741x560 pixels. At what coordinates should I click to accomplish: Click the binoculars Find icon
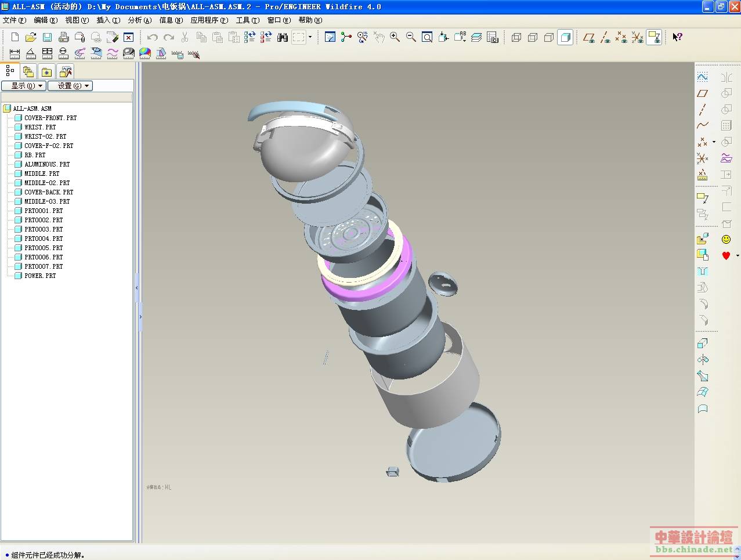(283, 37)
